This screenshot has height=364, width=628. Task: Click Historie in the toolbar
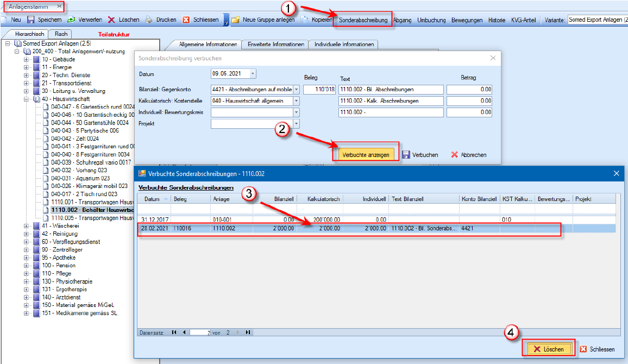click(x=497, y=20)
